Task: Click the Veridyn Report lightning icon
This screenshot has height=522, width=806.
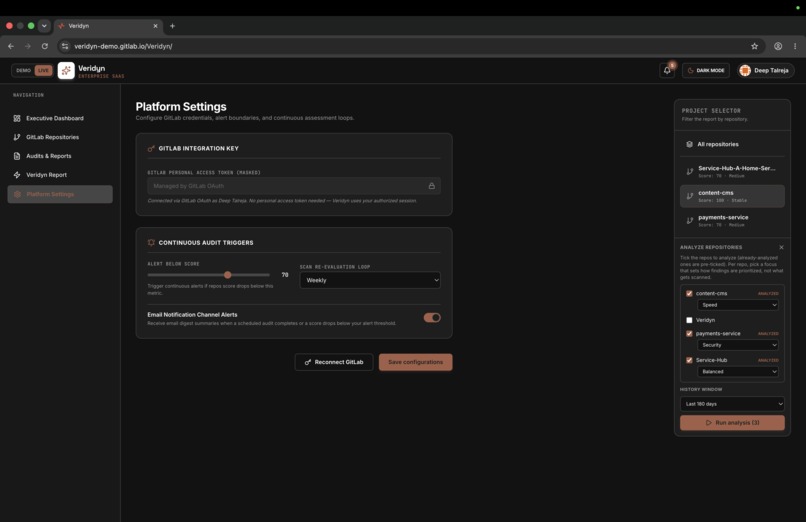Action: point(17,175)
